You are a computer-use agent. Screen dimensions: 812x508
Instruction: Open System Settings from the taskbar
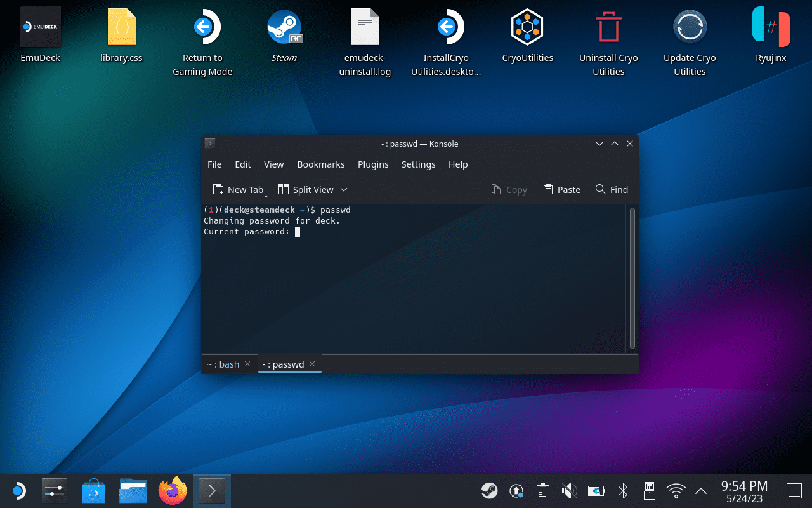tap(55, 491)
